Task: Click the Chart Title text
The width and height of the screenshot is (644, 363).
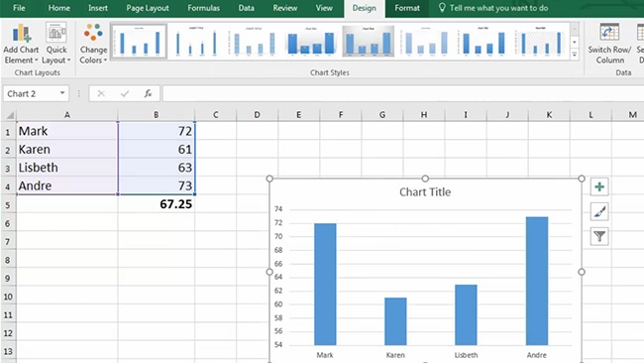Action: [x=425, y=192]
